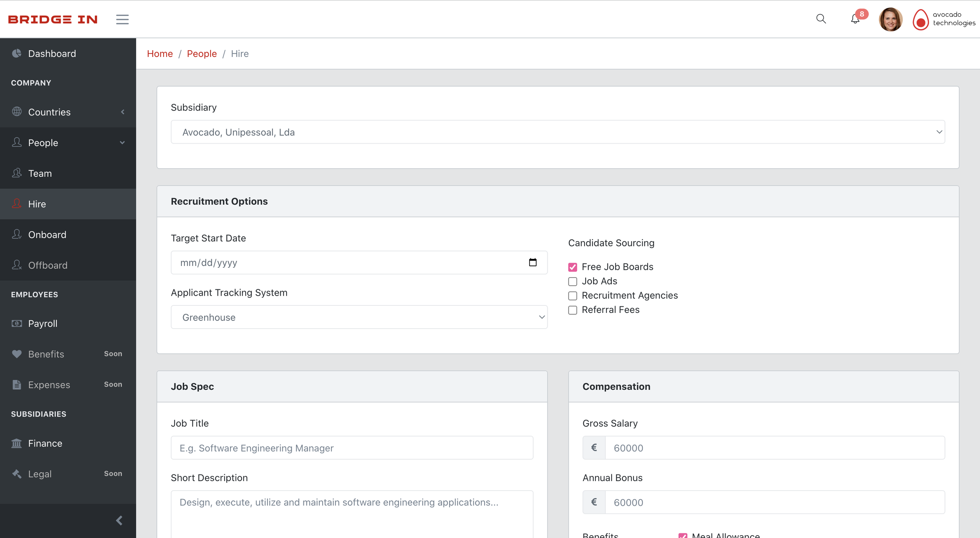
Task: Click the avocado technologies logo
Action: pos(944,19)
